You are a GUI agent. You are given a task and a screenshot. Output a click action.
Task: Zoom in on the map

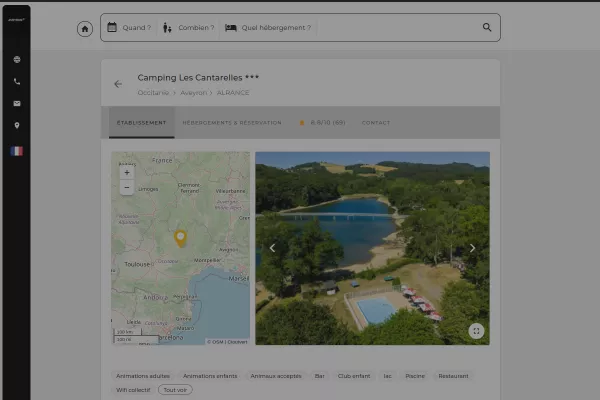pyautogui.click(x=127, y=173)
